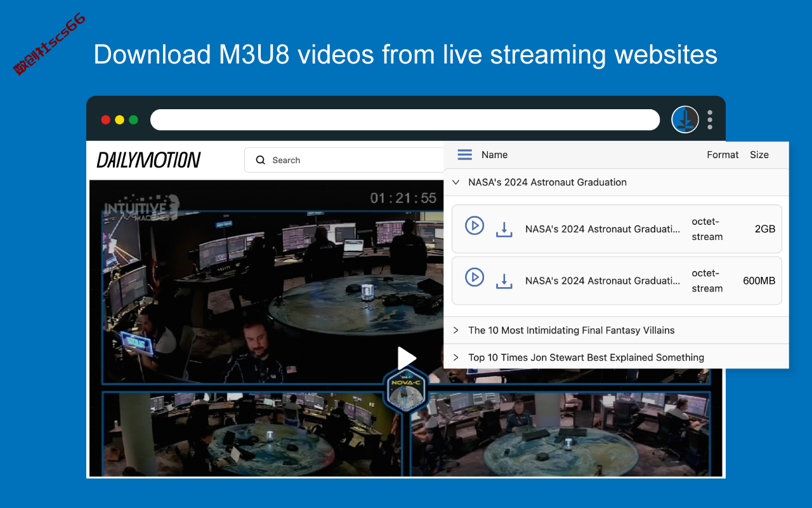Play the 600MB NASA Astronaut Graduation stream

(x=475, y=277)
